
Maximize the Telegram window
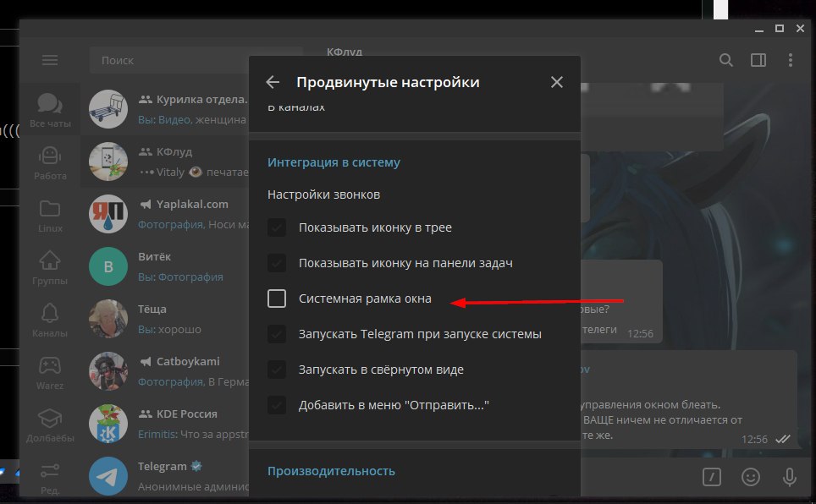pos(780,29)
